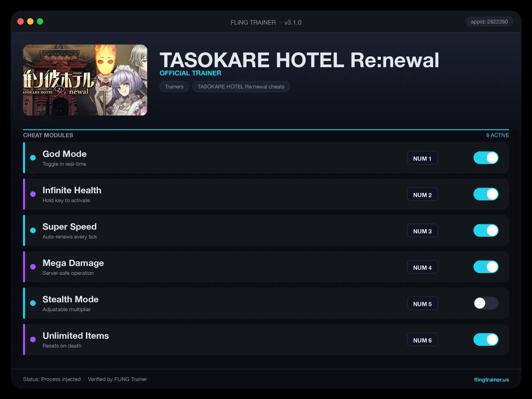The height and width of the screenshot is (399, 532).
Task: Click the NUM 5 hotkey button
Action: [422, 304]
